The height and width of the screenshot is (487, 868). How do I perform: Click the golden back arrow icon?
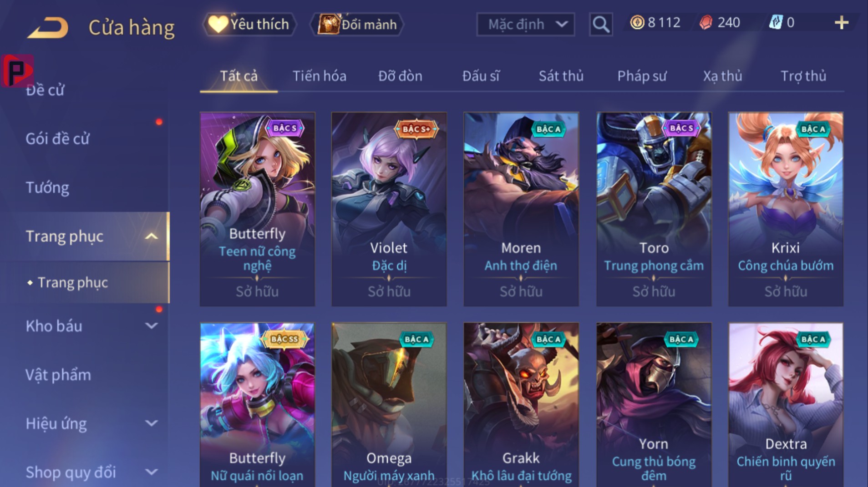pyautogui.click(x=48, y=27)
